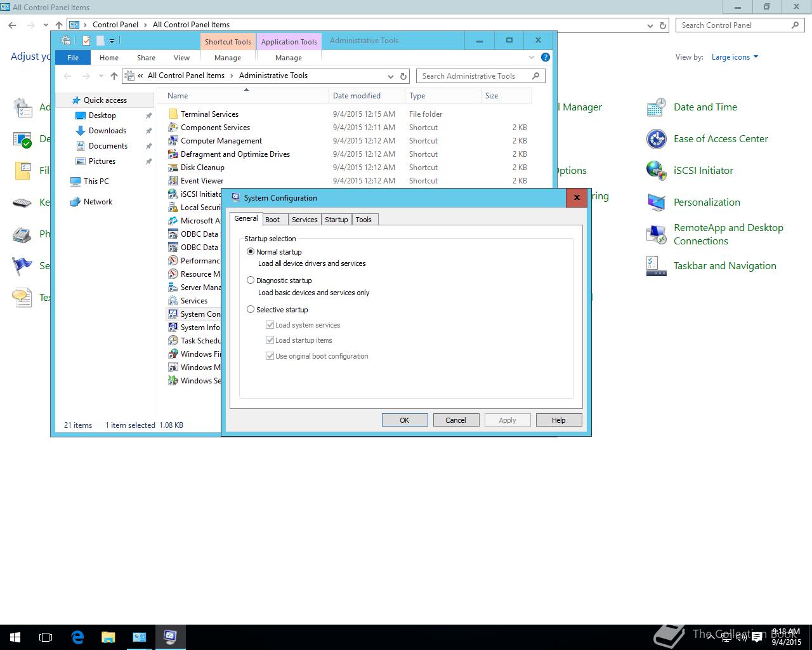Click the Resource Monitor icon
Image resolution: width=812 pixels, height=650 pixels.
coord(173,274)
